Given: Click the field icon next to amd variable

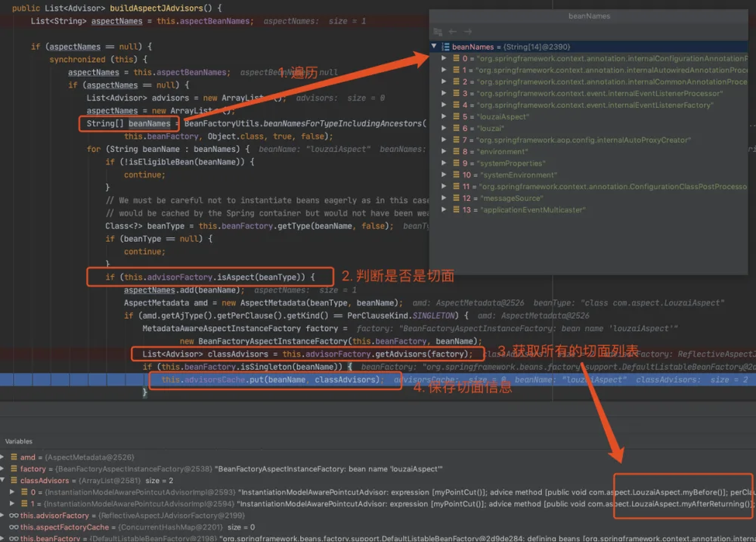Looking at the screenshot, I should (14, 457).
